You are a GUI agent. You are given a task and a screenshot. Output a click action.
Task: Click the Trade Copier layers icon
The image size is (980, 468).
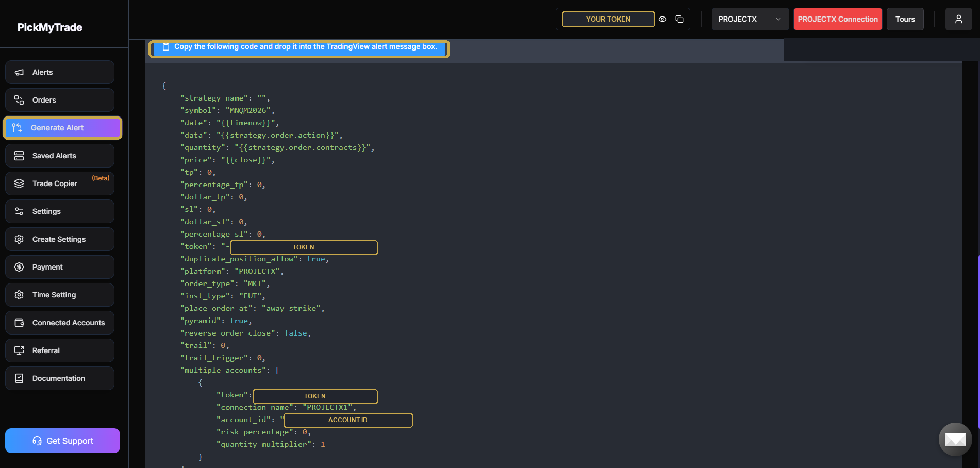[x=19, y=183]
